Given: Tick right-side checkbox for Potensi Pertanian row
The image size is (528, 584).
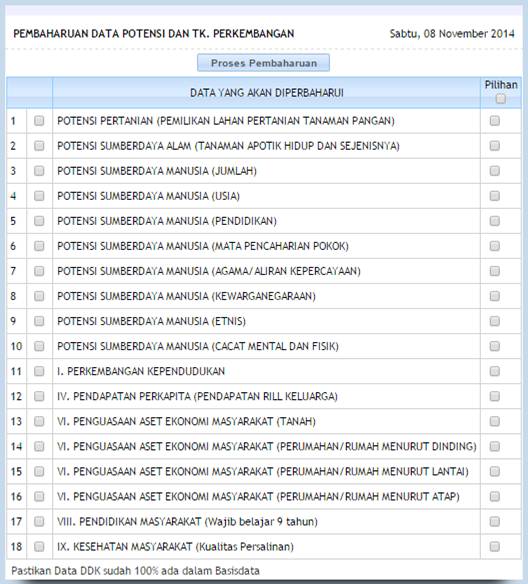Looking at the screenshot, I should 494,121.
